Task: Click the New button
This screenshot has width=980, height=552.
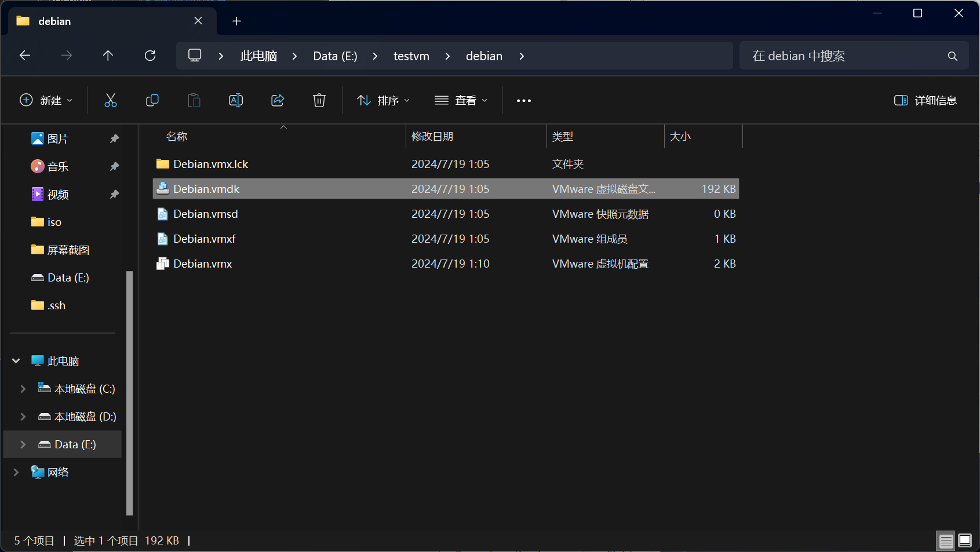Action: [x=46, y=100]
